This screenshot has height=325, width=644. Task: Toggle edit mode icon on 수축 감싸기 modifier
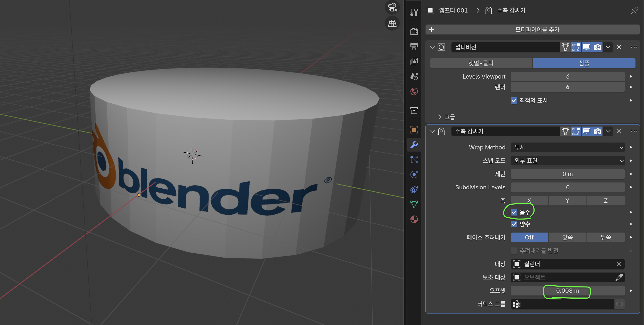(576, 131)
